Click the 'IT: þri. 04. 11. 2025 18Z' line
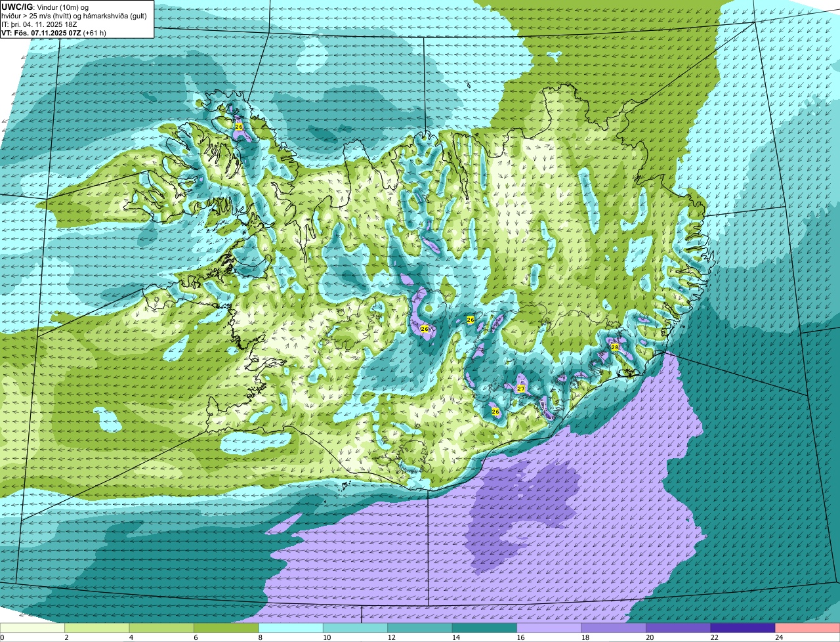Screen dimensions: 840x642 click(39, 24)
